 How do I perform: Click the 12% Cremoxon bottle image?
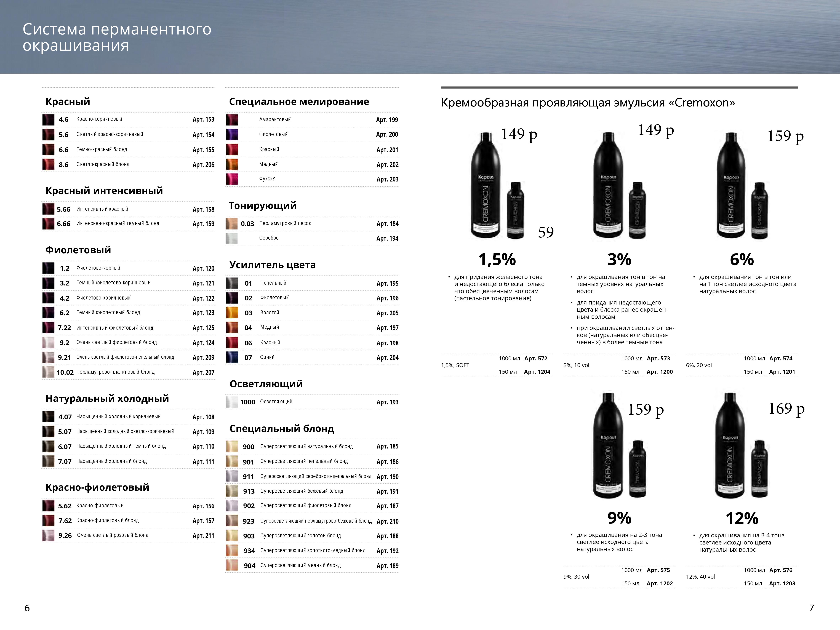(730, 446)
